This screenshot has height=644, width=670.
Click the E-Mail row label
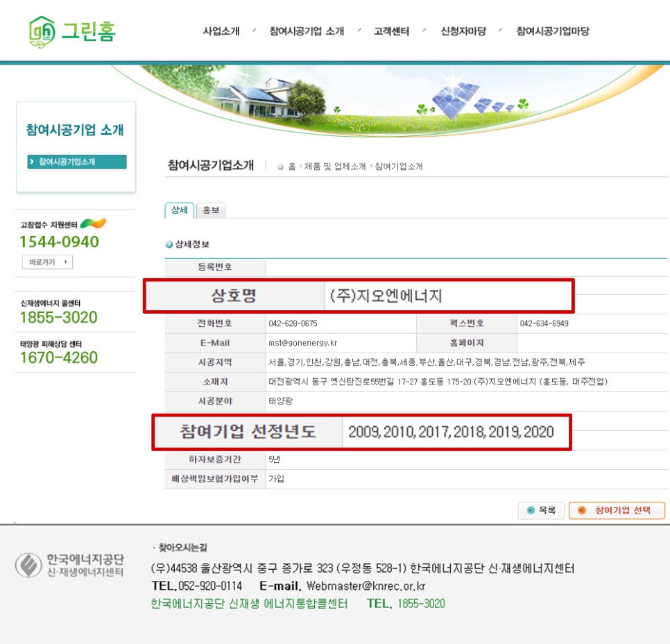point(215,343)
